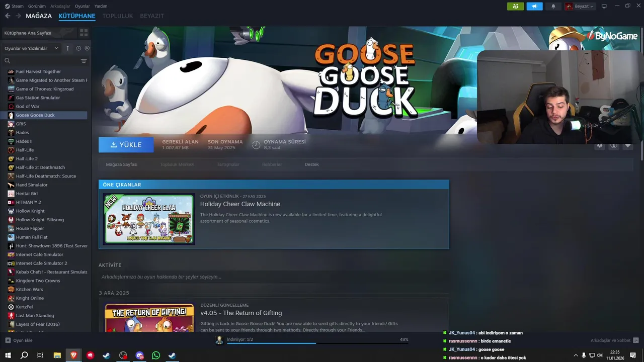Open Holiday Cheer Claw Machine thumbnail
644x362 pixels.
click(149, 219)
